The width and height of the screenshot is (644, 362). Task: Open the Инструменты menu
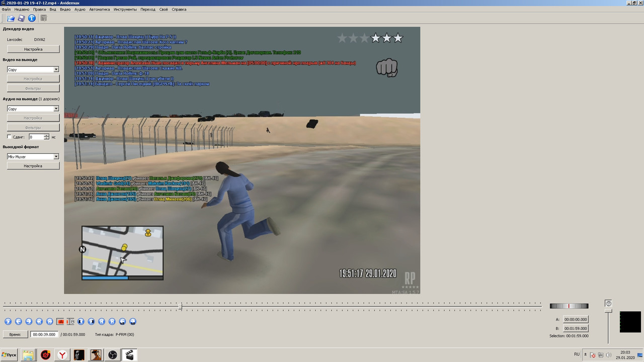125,10
